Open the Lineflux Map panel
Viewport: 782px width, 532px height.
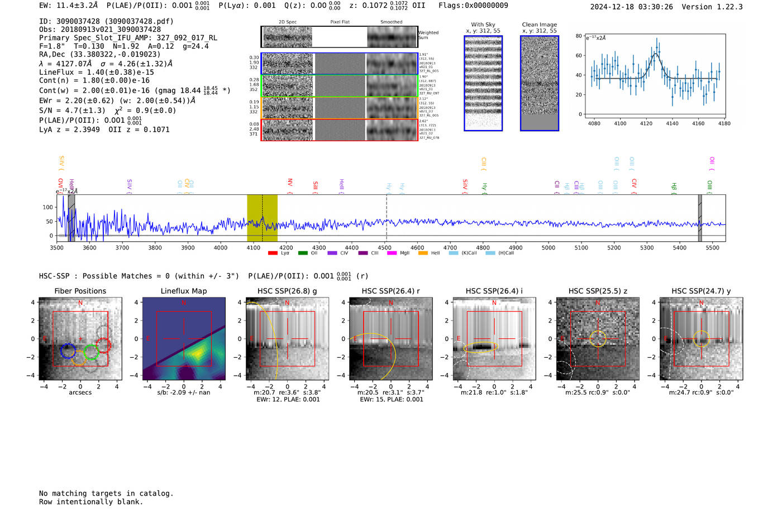point(184,339)
